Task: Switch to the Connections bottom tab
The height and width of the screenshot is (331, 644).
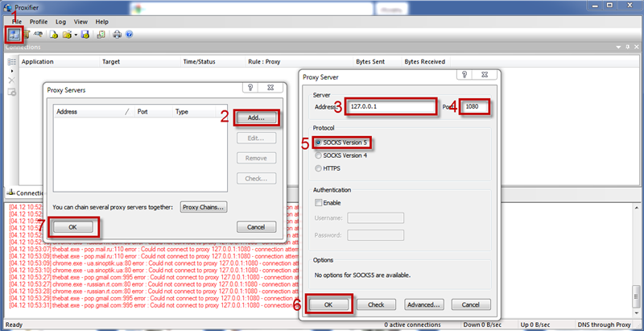Action: (x=26, y=192)
